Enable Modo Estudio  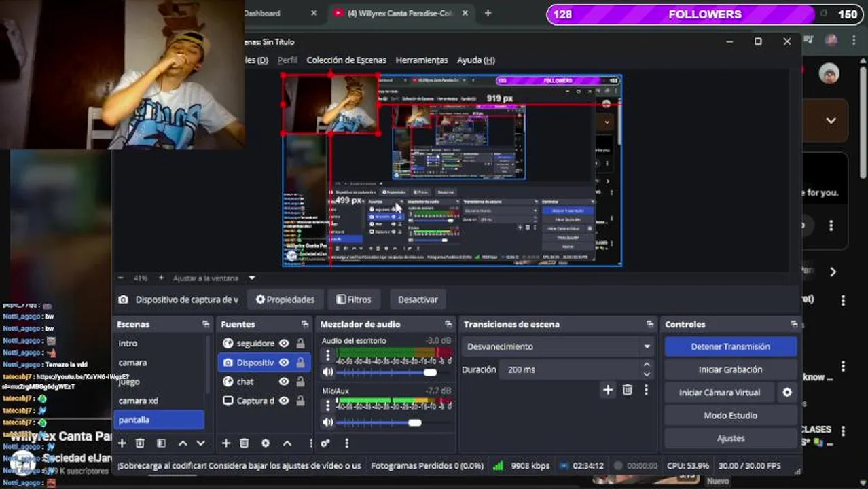730,416
